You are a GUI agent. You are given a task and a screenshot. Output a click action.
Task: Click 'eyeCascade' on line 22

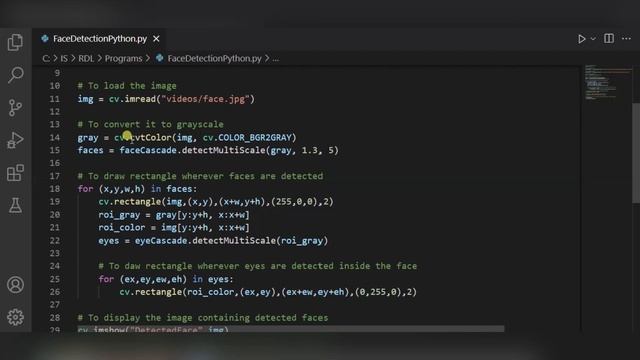161,240
